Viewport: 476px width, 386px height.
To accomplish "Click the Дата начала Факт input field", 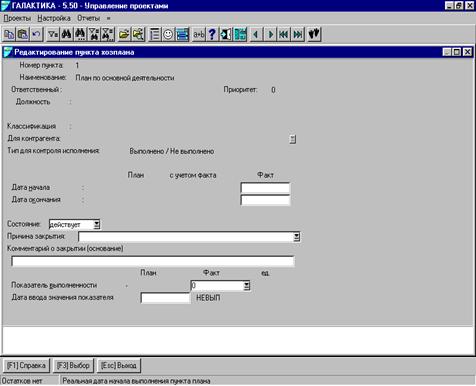I will pos(265,188).
